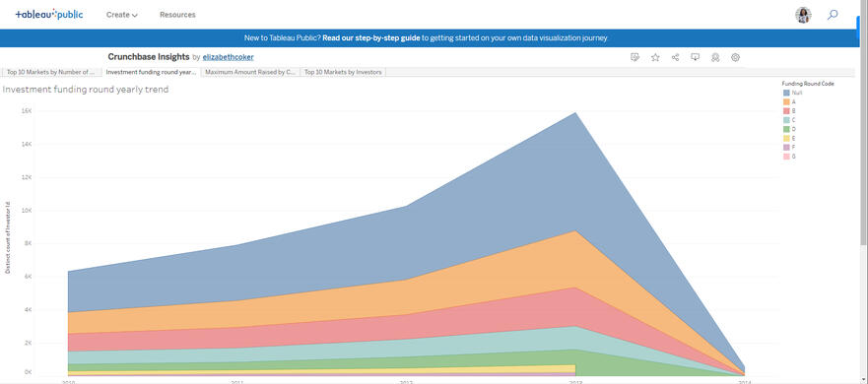868x384 pixels.
Task: Open the Resources menu
Action: 177,15
